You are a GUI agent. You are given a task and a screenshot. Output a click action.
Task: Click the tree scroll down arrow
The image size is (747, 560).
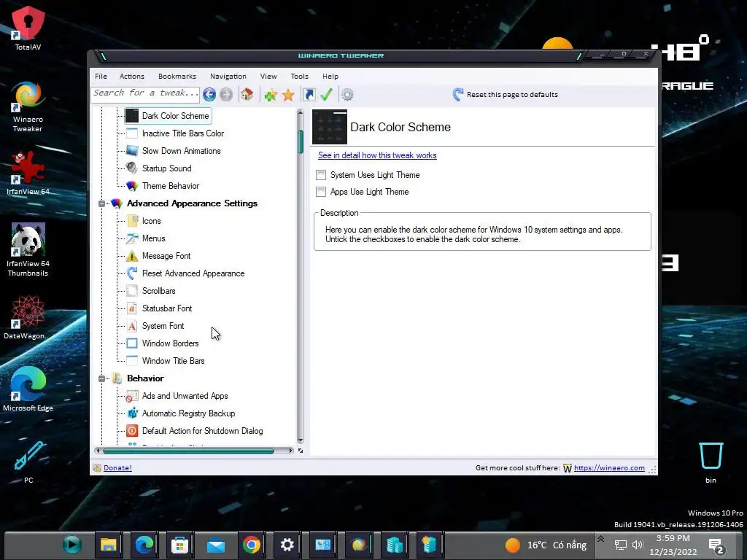(301, 441)
